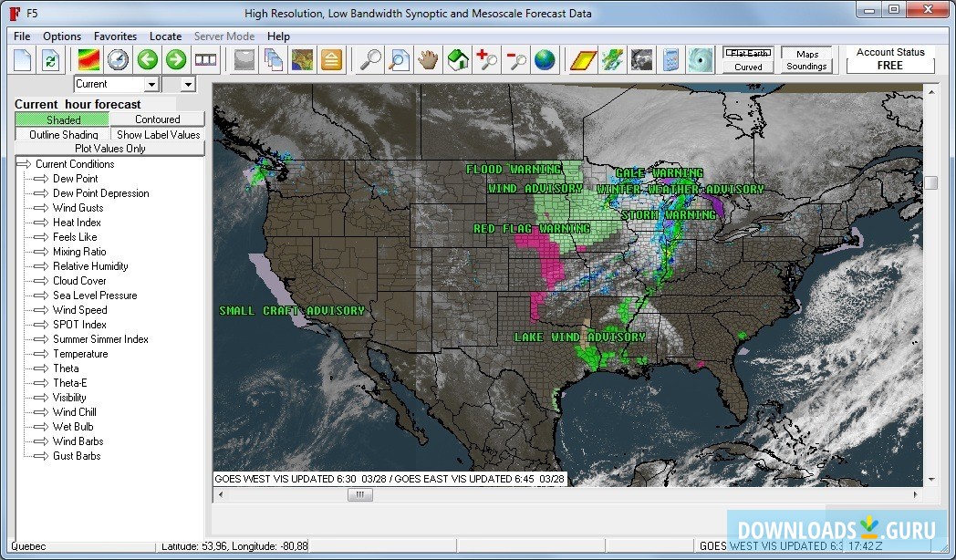
Task: Select Heat Index in the tree
Action: [x=77, y=223]
